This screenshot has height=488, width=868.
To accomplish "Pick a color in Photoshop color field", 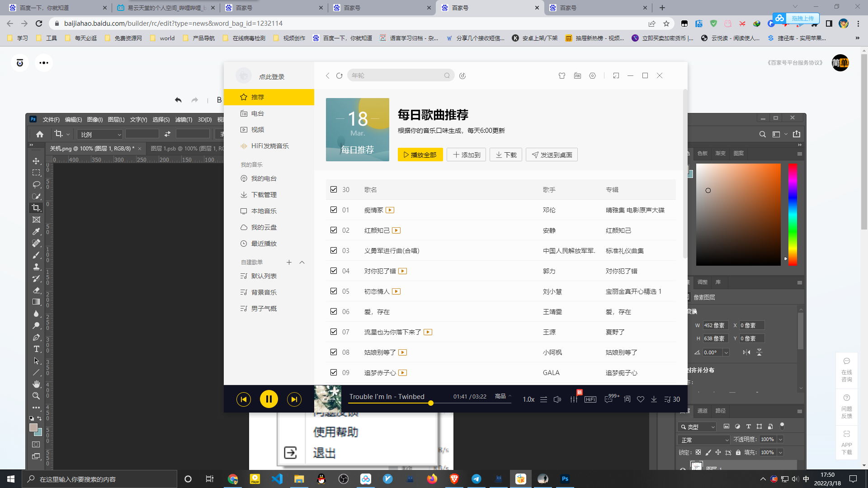I will 738,215.
